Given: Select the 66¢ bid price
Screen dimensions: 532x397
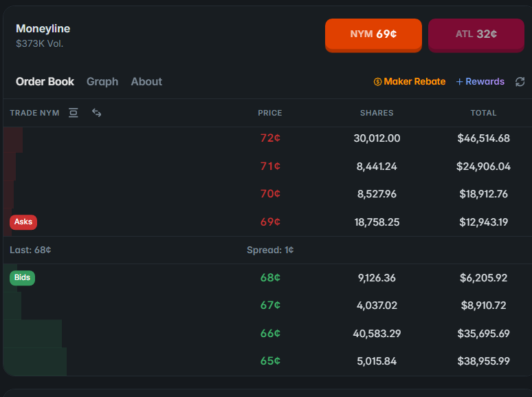Looking at the screenshot, I should (270, 333).
